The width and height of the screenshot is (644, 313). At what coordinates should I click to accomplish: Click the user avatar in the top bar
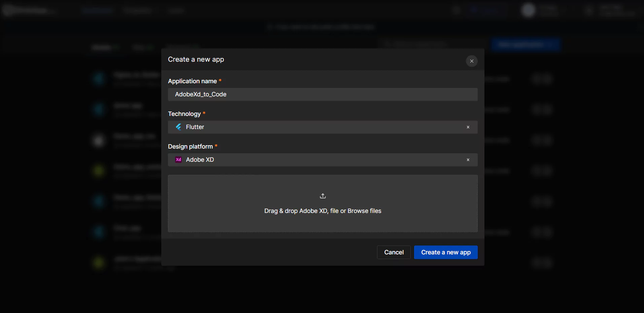(528, 10)
